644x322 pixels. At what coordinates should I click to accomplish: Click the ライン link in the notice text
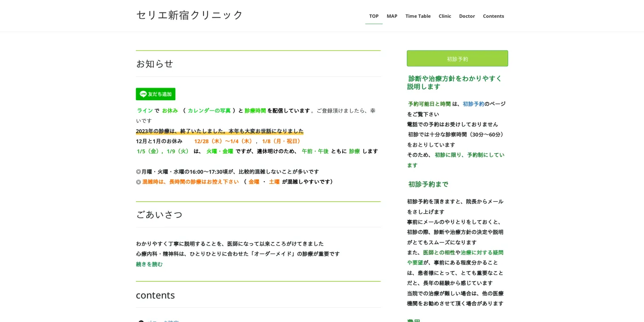144,110
